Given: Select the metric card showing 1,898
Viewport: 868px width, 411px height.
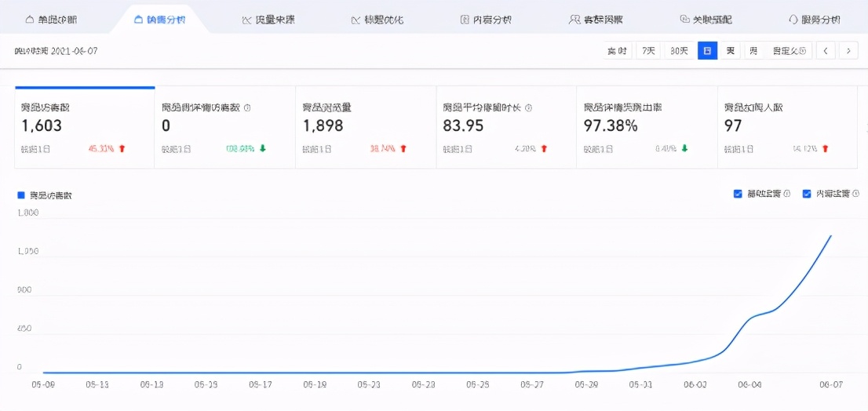Looking at the screenshot, I should click(x=366, y=128).
